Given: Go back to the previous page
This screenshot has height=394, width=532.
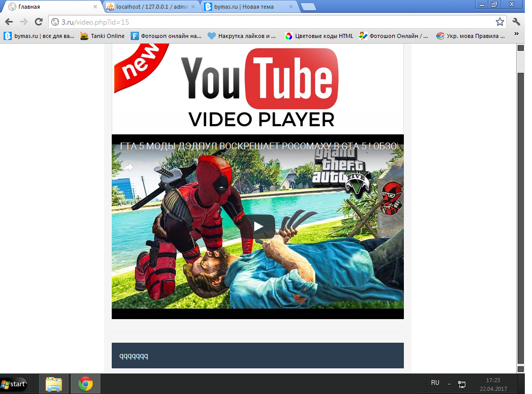Looking at the screenshot, I should tap(9, 22).
